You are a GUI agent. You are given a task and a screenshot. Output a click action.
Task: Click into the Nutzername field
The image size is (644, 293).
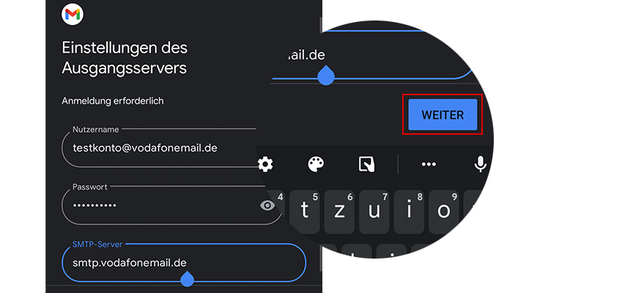[x=160, y=148]
